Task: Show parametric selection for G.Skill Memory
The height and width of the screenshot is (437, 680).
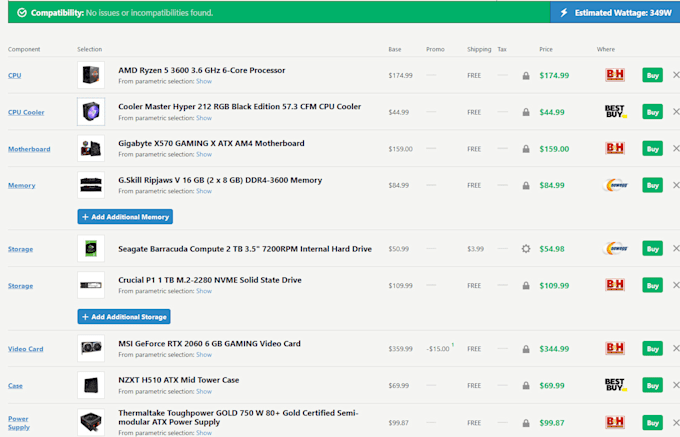Action: pyautogui.click(x=204, y=191)
